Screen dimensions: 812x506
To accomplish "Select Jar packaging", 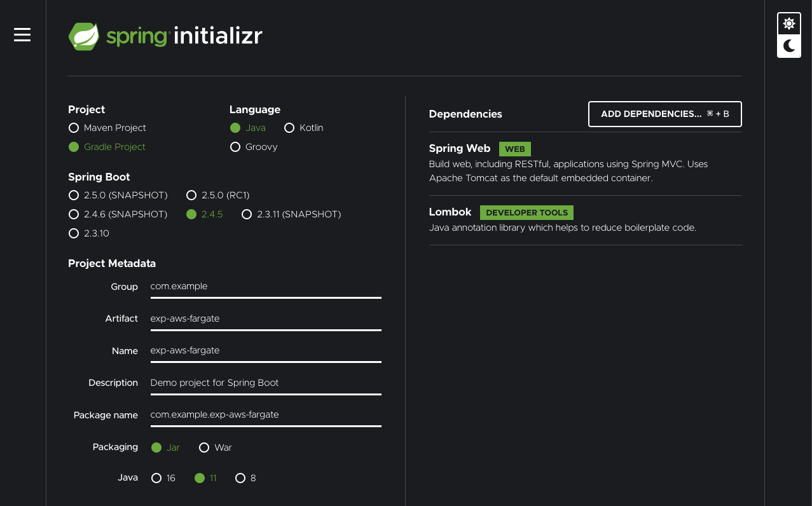I will pyautogui.click(x=165, y=448).
